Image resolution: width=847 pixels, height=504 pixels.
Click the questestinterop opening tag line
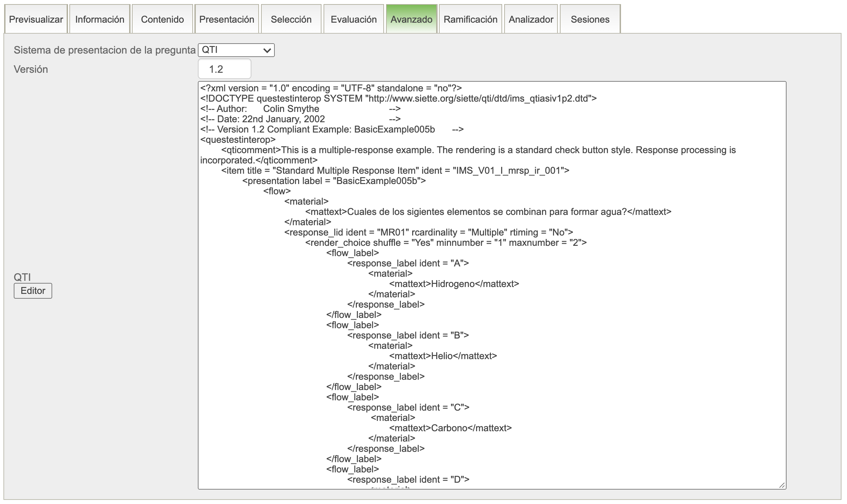click(238, 140)
